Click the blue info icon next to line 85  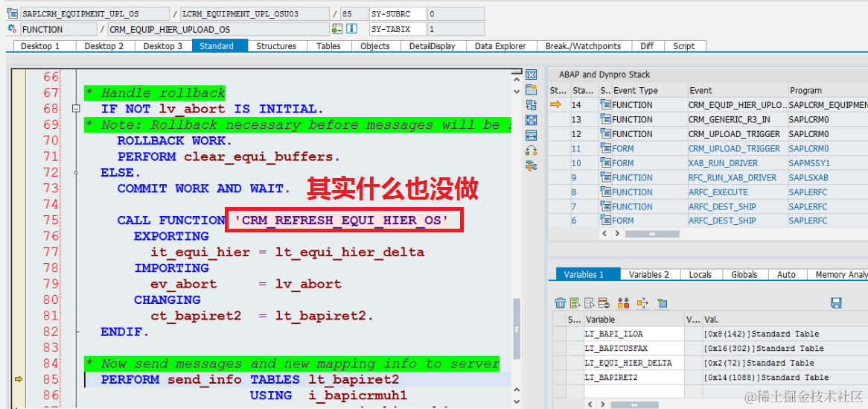[351, 29]
